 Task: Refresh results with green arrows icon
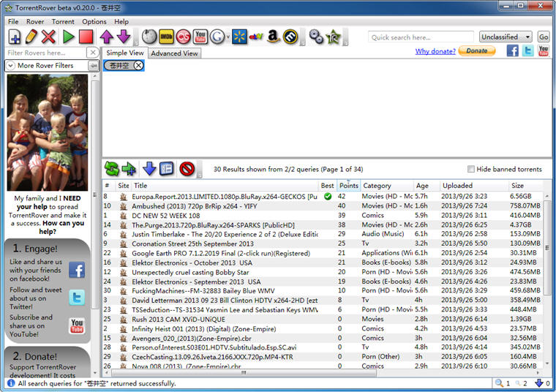pyautogui.click(x=112, y=169)
